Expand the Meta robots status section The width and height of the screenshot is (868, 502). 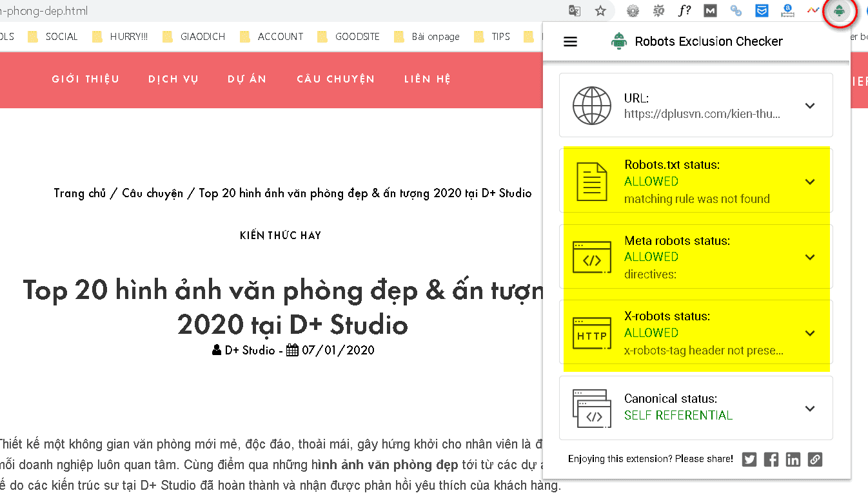(811, 257)
